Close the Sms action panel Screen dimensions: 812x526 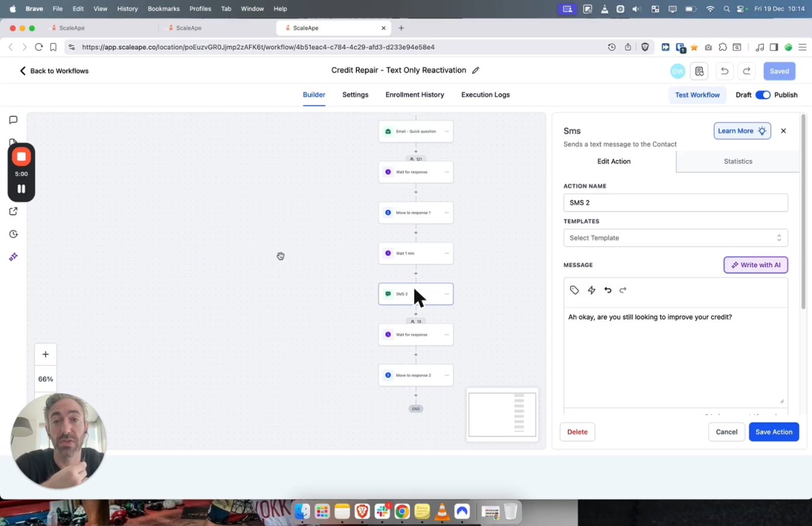(x=783, y=131)
